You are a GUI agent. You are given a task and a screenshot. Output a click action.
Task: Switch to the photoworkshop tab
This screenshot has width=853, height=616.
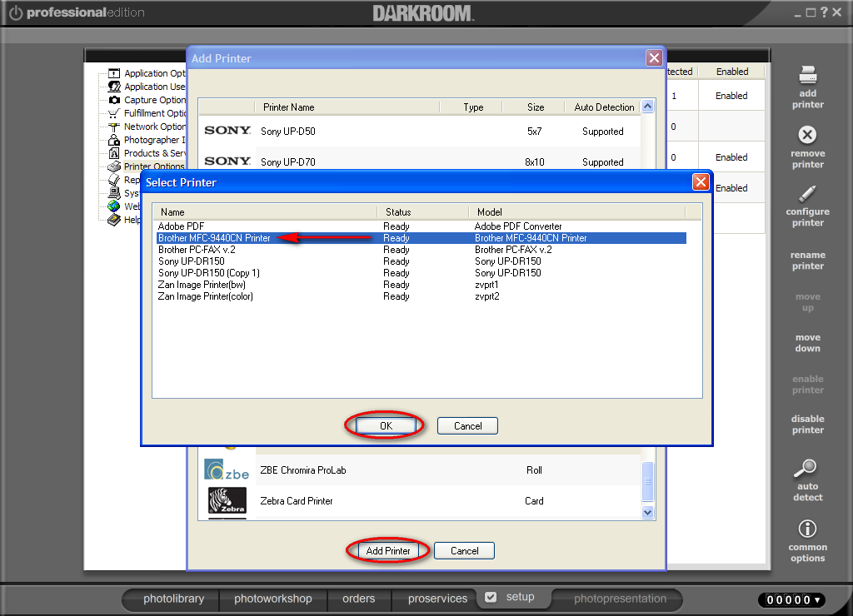[273, 599]
